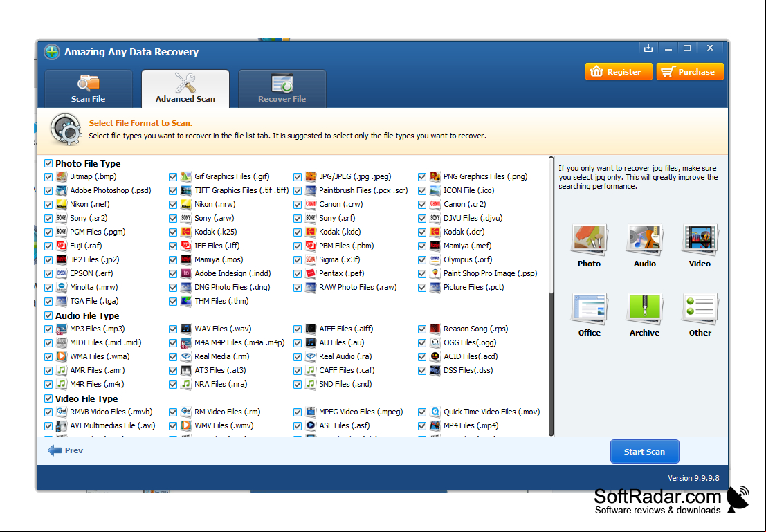The image size is (766, 532).
Task: Uncheck the Video File Type group checkbox
Action: coord(48,398)
